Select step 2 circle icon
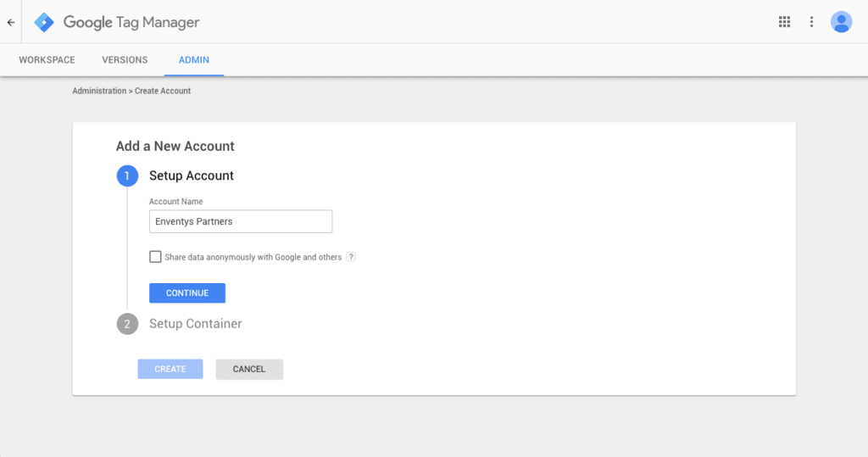Screen dimensions: 868x457 [x=126, y=324]
